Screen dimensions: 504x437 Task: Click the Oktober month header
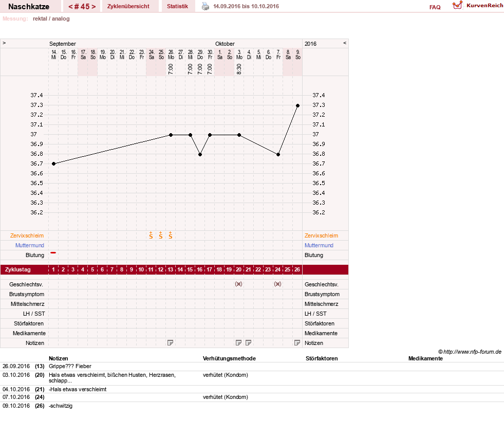(225, 44)
